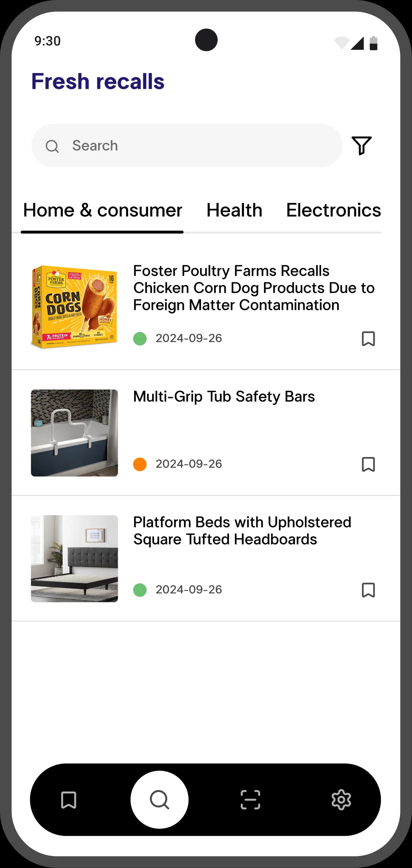Screen dimensions: 412x868
Task: Bookmark the Multi-Grip Tub Safety Bars recall
Action: [368, 464]
